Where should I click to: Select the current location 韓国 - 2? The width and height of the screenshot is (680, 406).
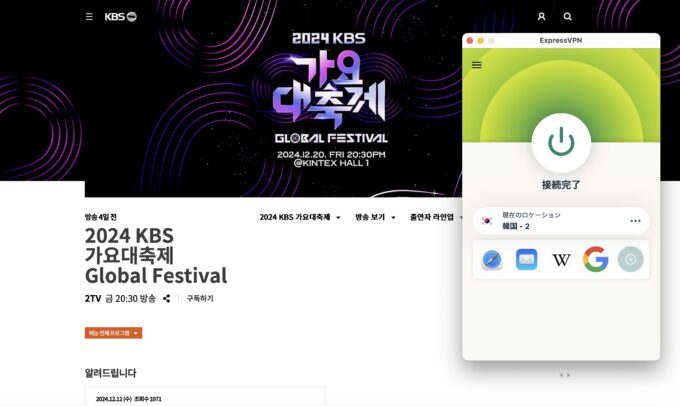(561, 221)
